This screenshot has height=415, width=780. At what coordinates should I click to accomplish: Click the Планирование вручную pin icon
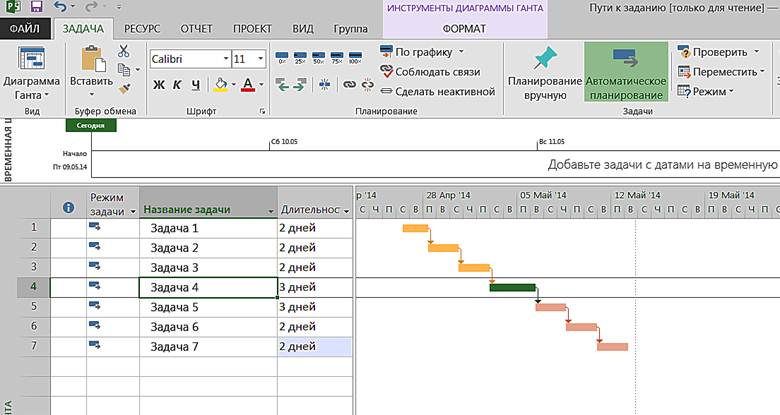coord(544,58)
